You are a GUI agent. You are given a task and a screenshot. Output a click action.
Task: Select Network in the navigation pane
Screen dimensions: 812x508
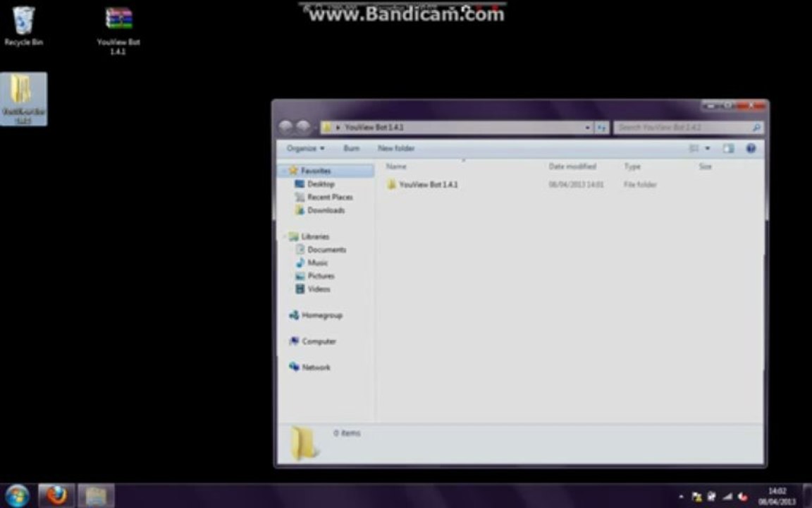click(316, 367)
